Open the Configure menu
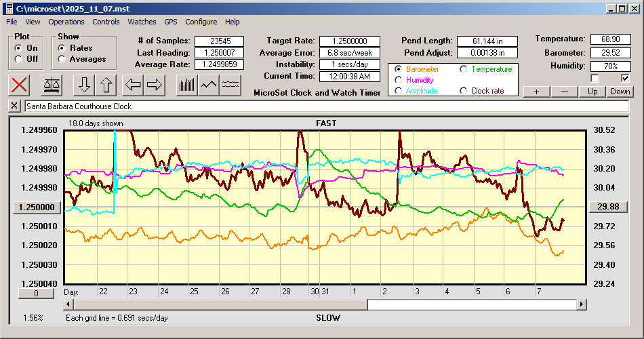Screen dimensions: 644x339 [x=201, y=22]
